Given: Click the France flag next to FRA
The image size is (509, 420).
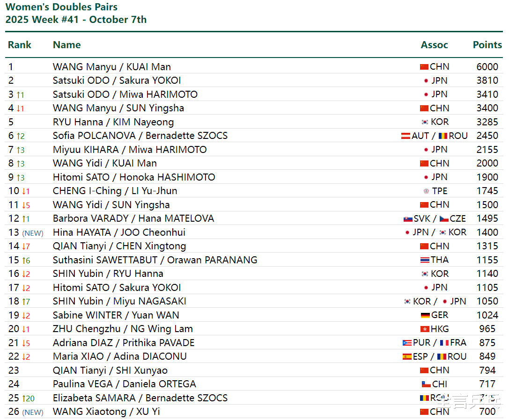Looking at the screenshot, I should [444, 343].
